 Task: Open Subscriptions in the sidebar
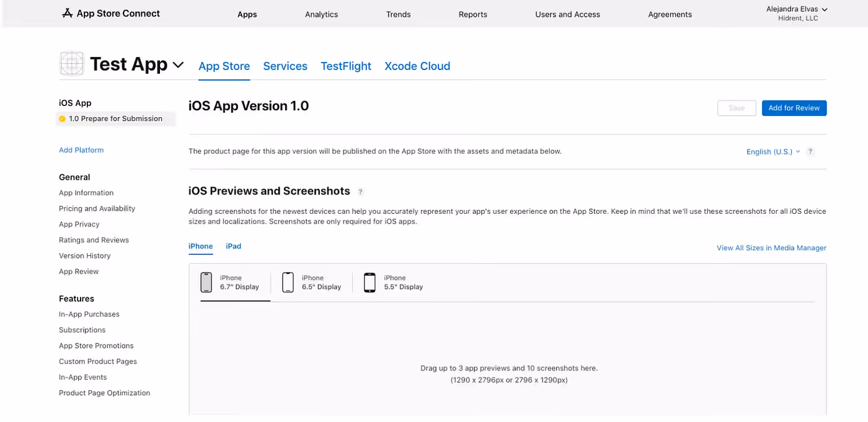coord(82,330)
